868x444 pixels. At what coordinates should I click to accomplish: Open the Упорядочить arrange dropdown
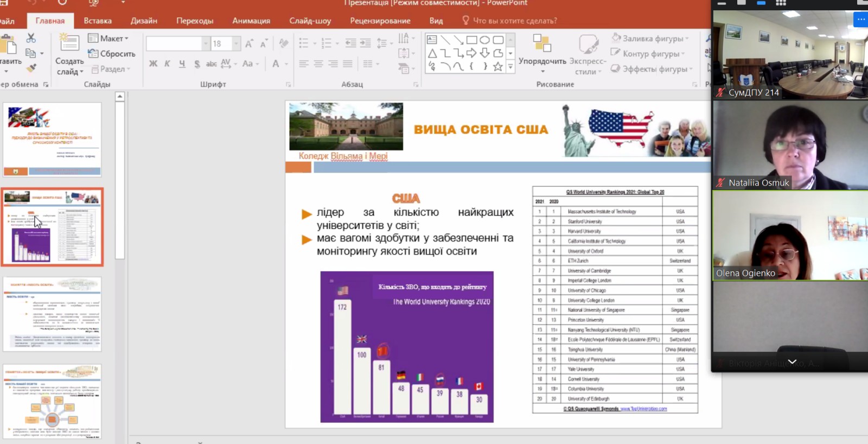coord(542,53)
